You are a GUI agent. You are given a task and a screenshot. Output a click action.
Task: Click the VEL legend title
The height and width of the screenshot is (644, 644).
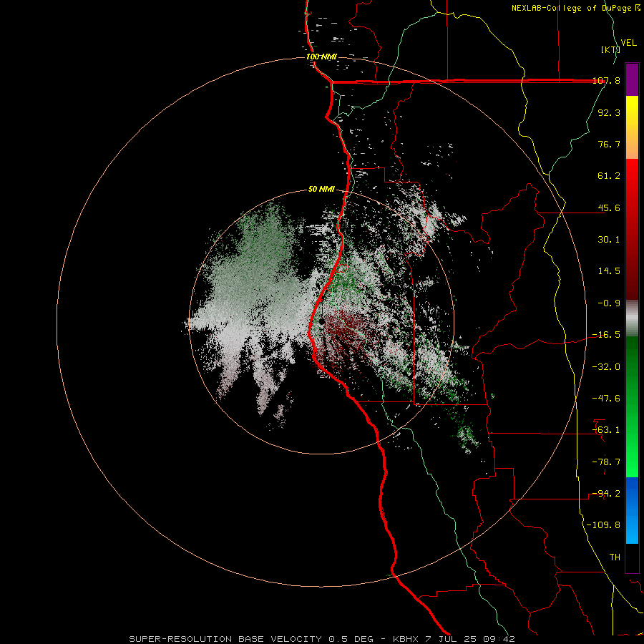(628, 43)
